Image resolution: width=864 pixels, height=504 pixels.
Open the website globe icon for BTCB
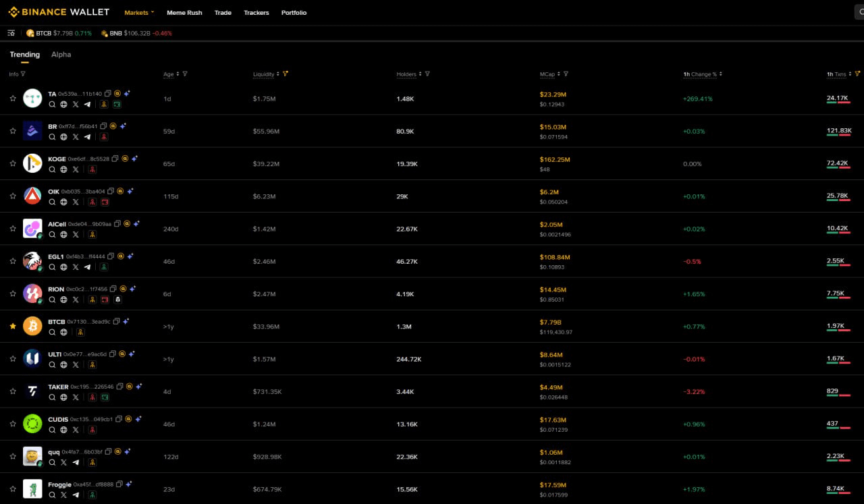pyautogui.click(x=63, y=332)
